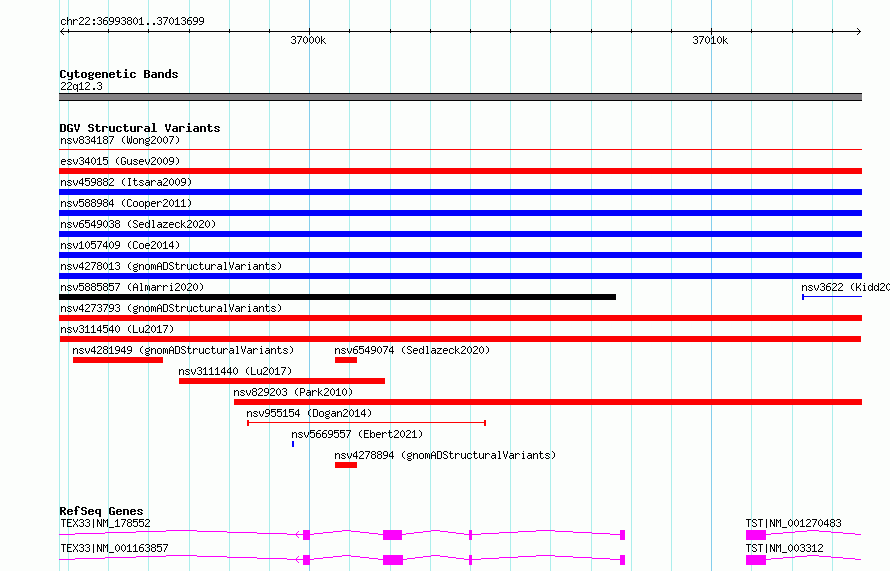Screen dimensions: 890x571
Task: Click the 37010k ruler position label
Action: [x=710, y=40]
